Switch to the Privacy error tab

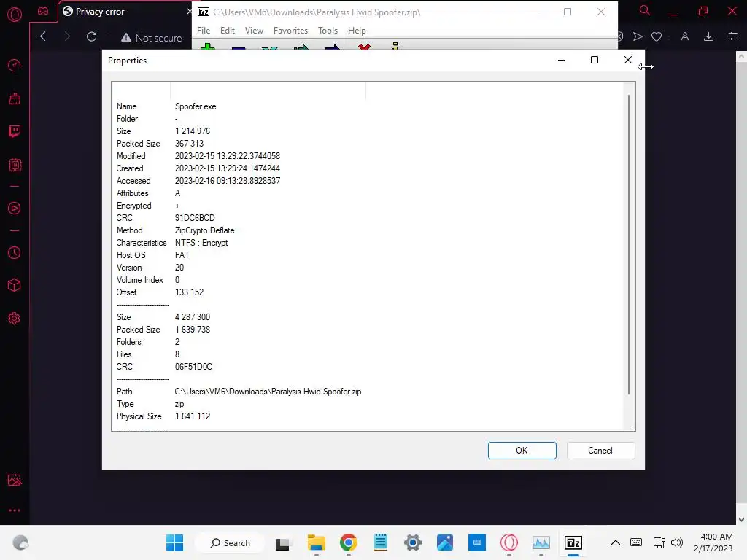pos(123,12)
